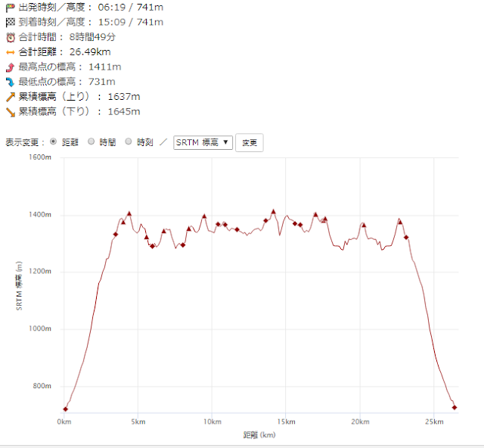This screenshot has height=448, width=484.
Task: Click the highest triangle marker near 14km
Action: coord(273,212)
